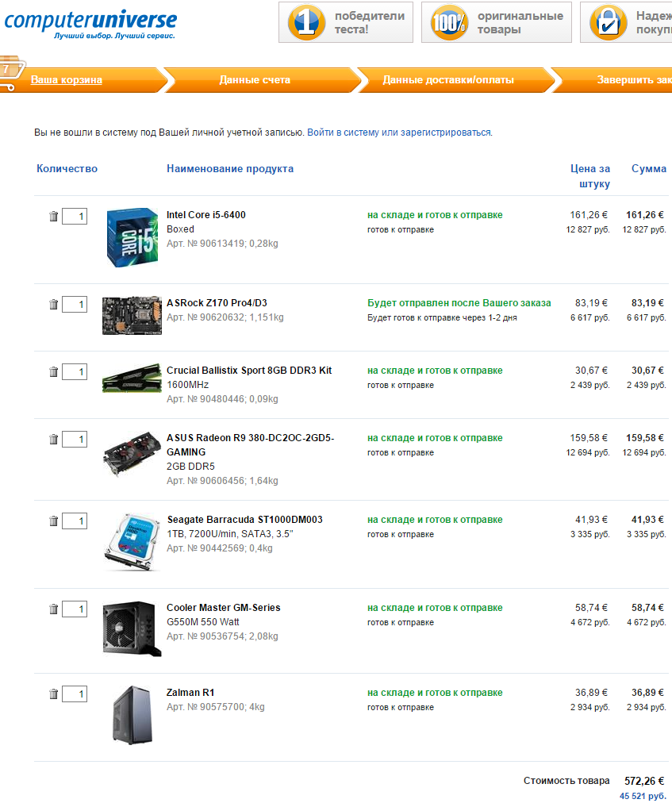Click Seagate sum 3 335 руб.
Screen dimensions: 672x807
pos(647,534)
